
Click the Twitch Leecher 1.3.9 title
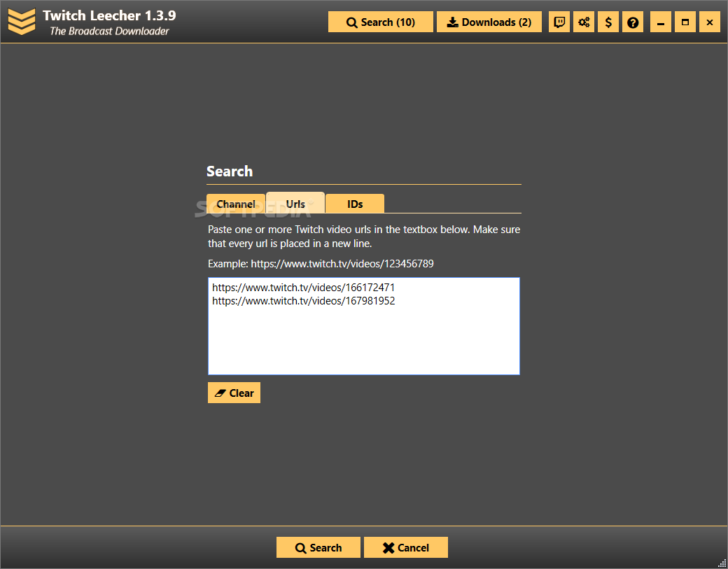coord(110,15)
